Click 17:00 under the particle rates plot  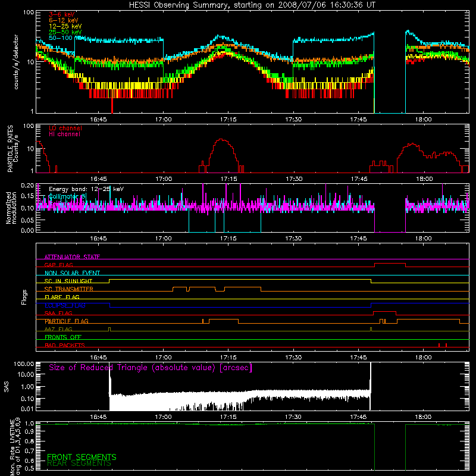[164, 179]
